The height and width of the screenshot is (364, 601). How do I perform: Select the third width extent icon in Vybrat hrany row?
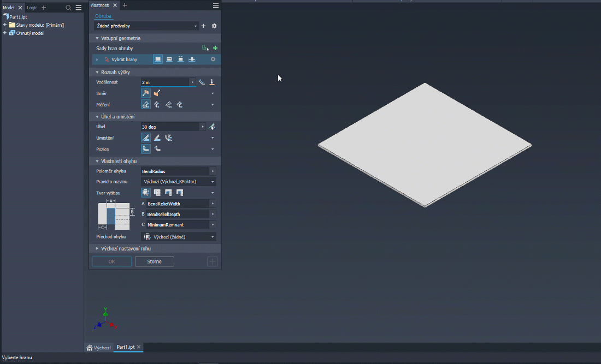[180, 59]
